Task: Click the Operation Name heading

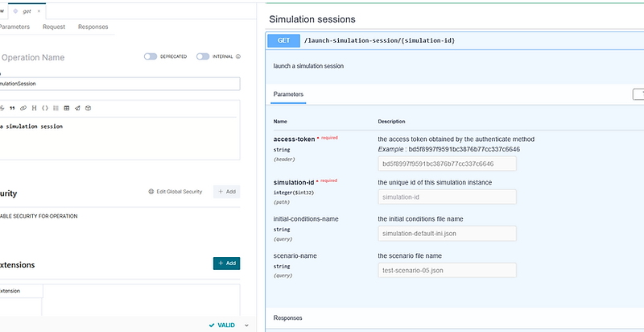Action: coord(33,57)
